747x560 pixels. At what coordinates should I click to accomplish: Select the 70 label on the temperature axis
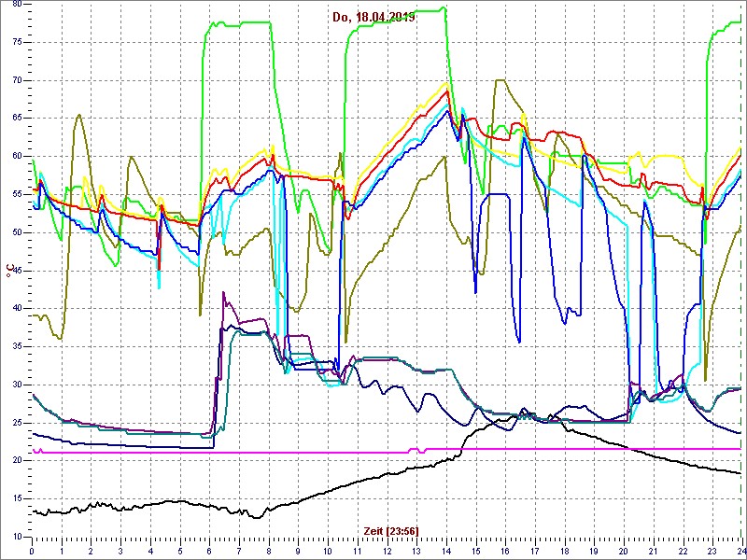coord(17,80)
